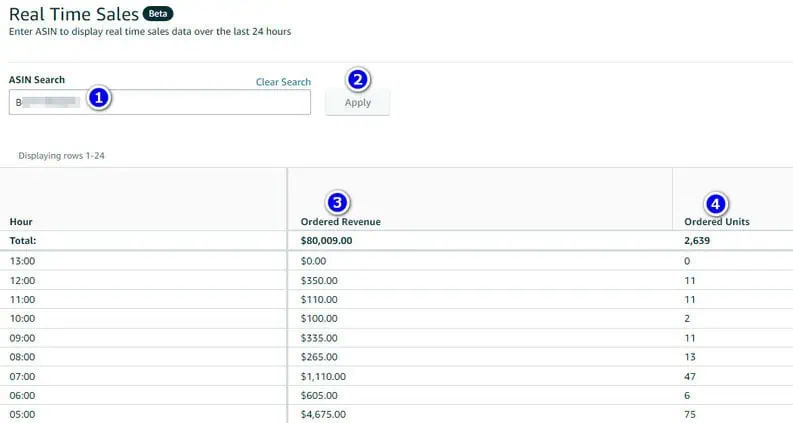Click the units value 47
The image size is (793, 423).
tap(690, 376)
